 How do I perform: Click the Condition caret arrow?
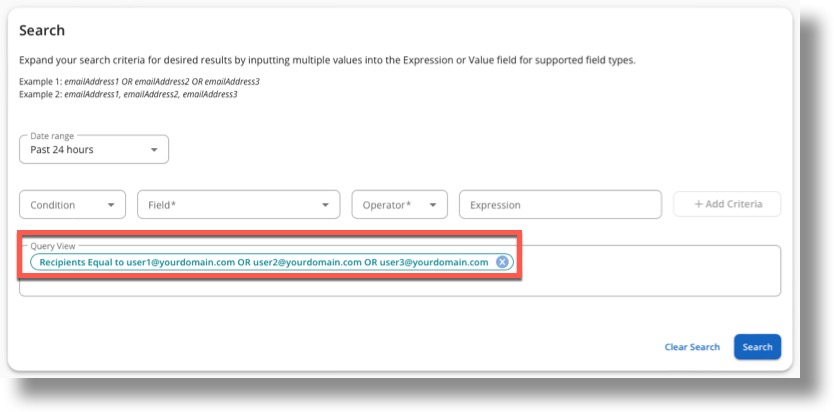coord(111,205)
